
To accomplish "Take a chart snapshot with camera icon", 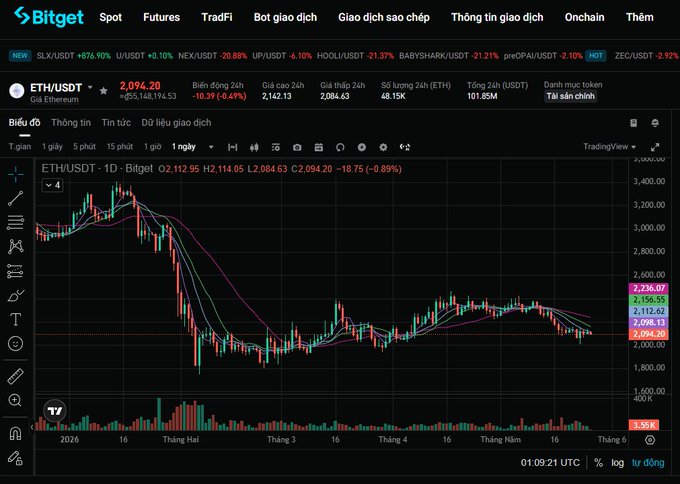I will click(297, 147).
